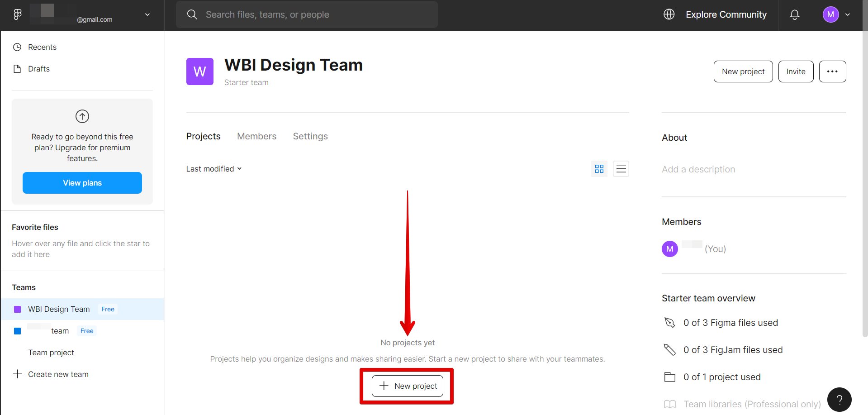Viewport: 868px width, 415px height.
Task: Click the FigJam files marker icon
Action: pos(669,350)
